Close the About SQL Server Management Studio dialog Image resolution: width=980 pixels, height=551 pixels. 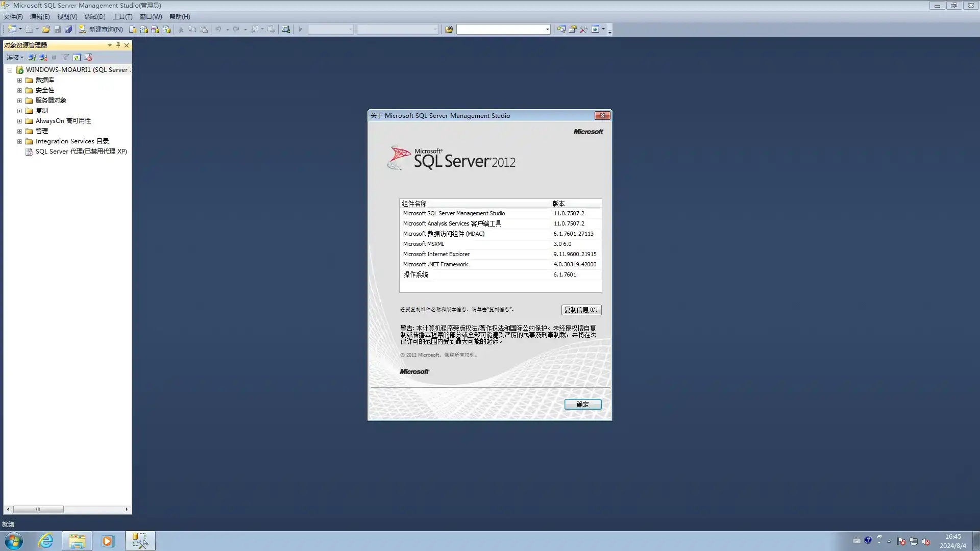click(602, 116)
